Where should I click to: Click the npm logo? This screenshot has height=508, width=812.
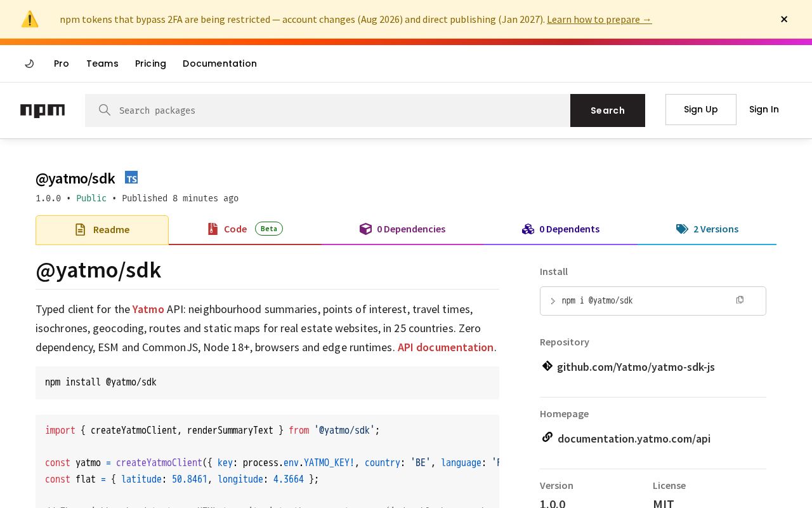pyautogui.click(x=43, y=110)
